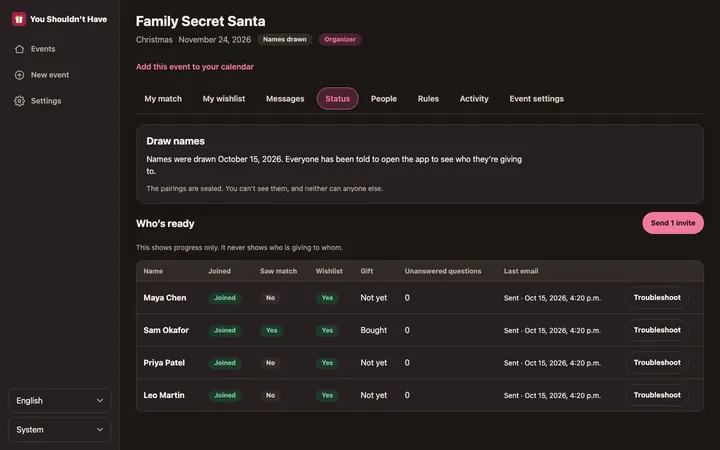The height and width of the screenshot is (450, 720).
Task: Click the Maya Chen name cell
Action: click(x=165, y=298)
